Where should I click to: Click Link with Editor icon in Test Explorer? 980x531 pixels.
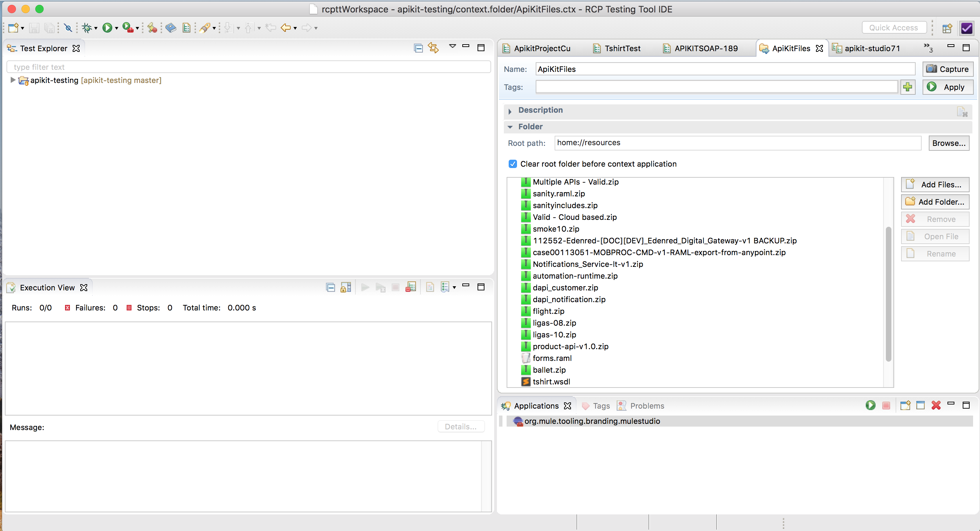point(433,48)
